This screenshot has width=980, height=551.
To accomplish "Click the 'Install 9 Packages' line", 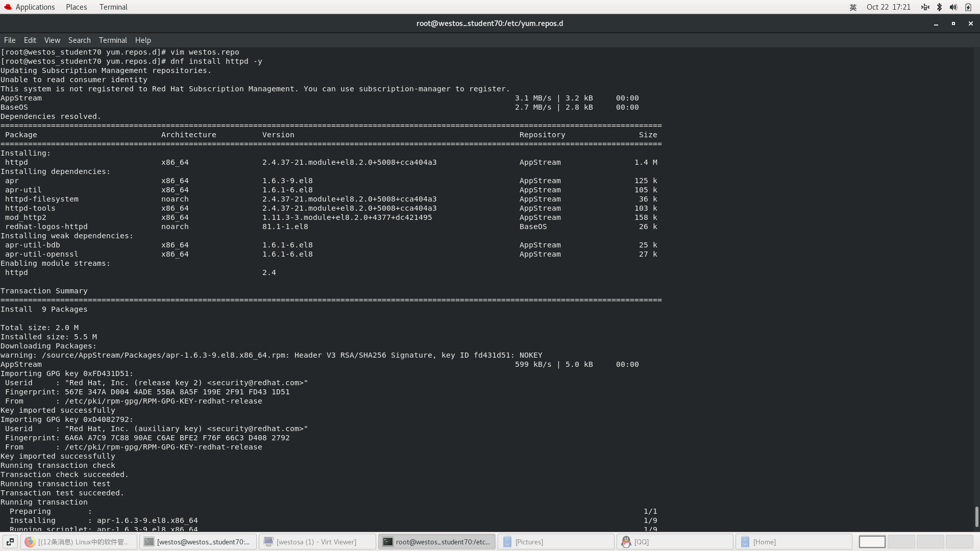I will click(x=44, y=309).
